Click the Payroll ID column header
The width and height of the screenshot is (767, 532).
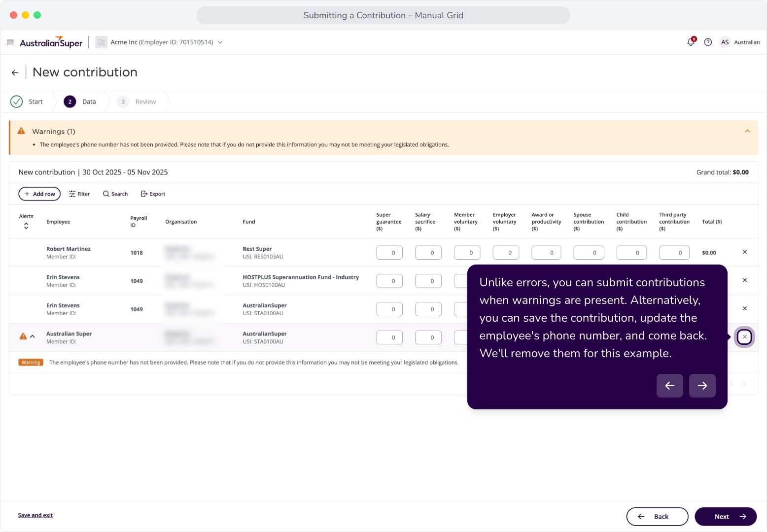point(139,222)
